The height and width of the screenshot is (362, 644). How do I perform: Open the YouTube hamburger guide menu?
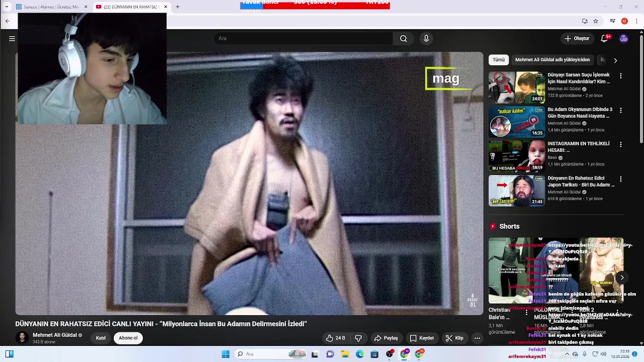click(12, 39)
